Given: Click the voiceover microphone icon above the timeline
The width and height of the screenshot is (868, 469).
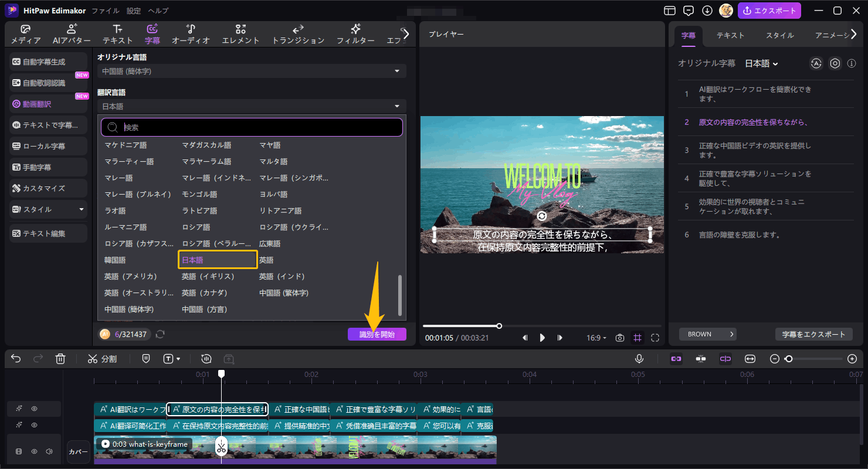Looking at the screenshot, I should 639,358.
